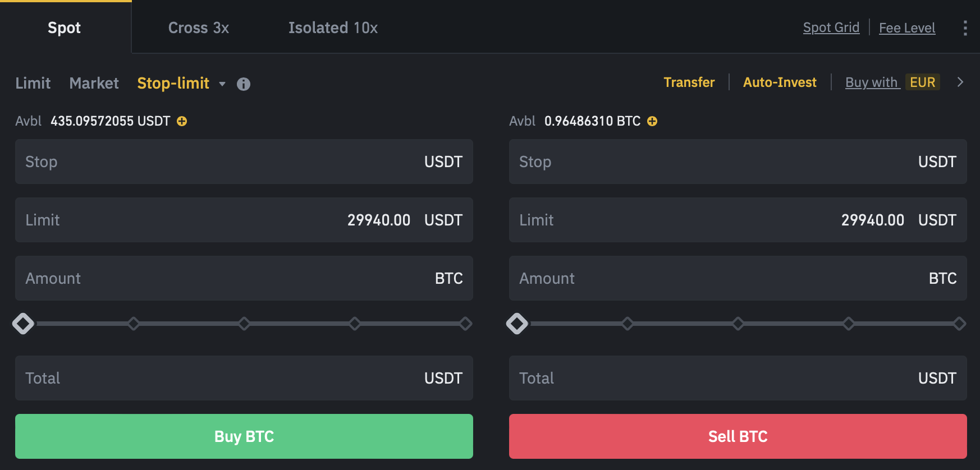This screenshot has height=470, width=980.
Task: Click the right chevron after Buy with EUR
Action: (960, 82)
